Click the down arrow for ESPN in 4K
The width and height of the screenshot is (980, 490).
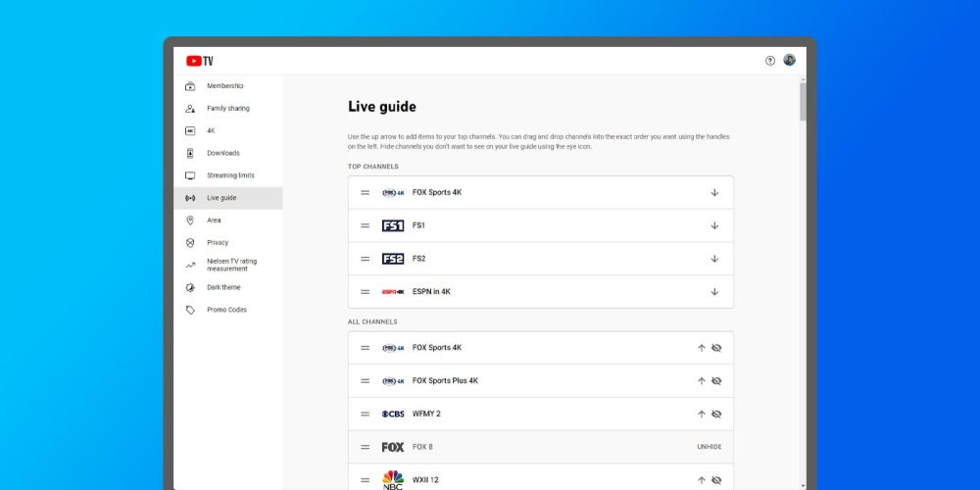pos(714,292)
